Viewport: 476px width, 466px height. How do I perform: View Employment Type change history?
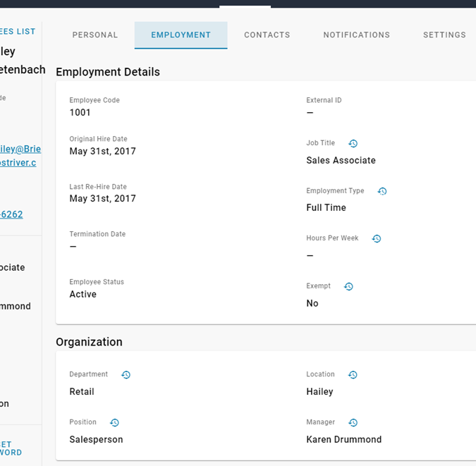click(x=382, y=191)
